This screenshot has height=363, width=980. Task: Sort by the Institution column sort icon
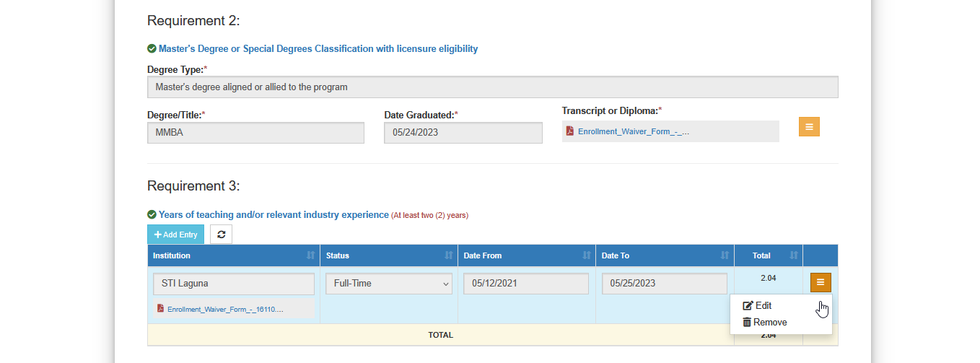coord(310,255)
